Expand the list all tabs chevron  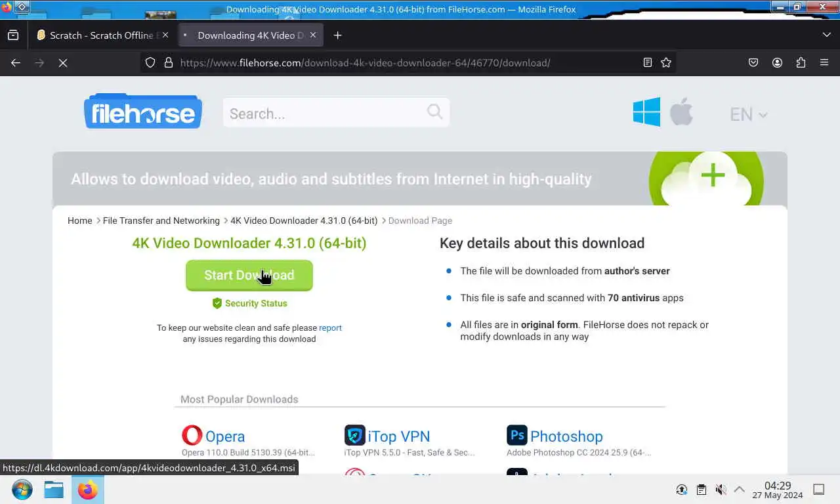(826, 35)
